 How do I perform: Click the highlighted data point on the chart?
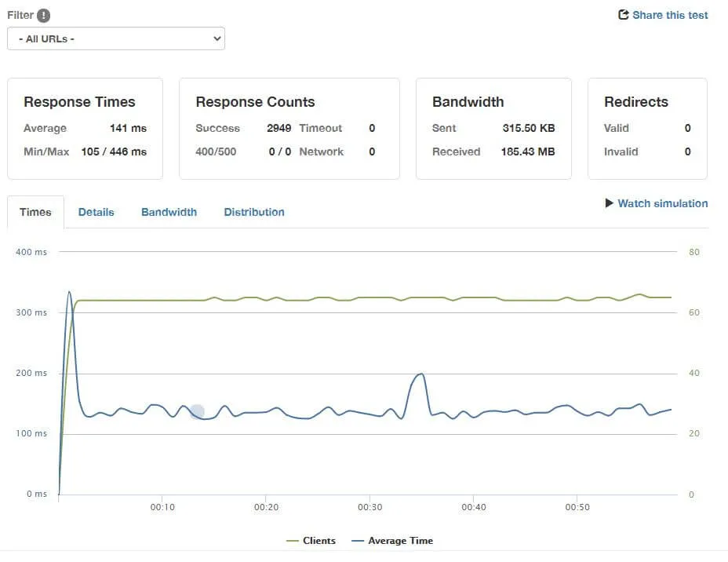point(198,411)
